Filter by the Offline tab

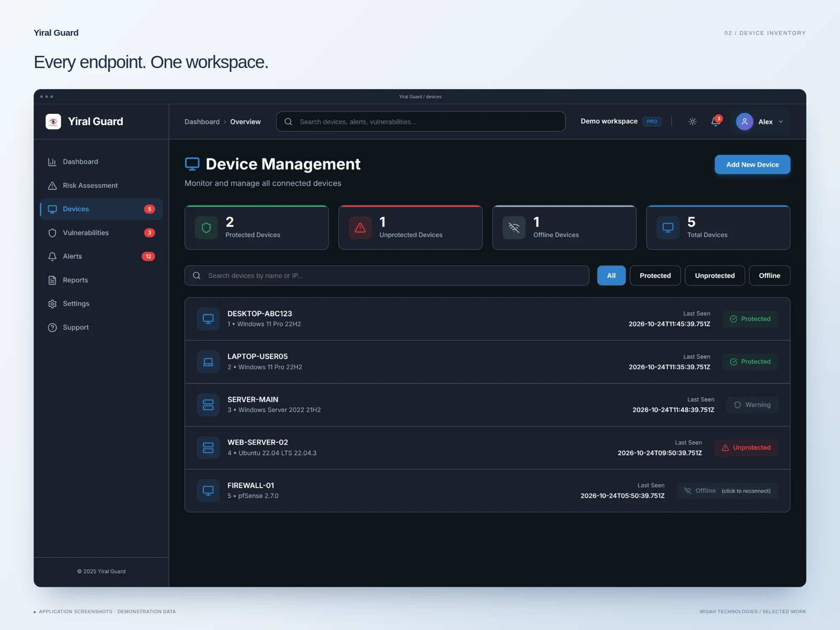(x=769, y=276)
